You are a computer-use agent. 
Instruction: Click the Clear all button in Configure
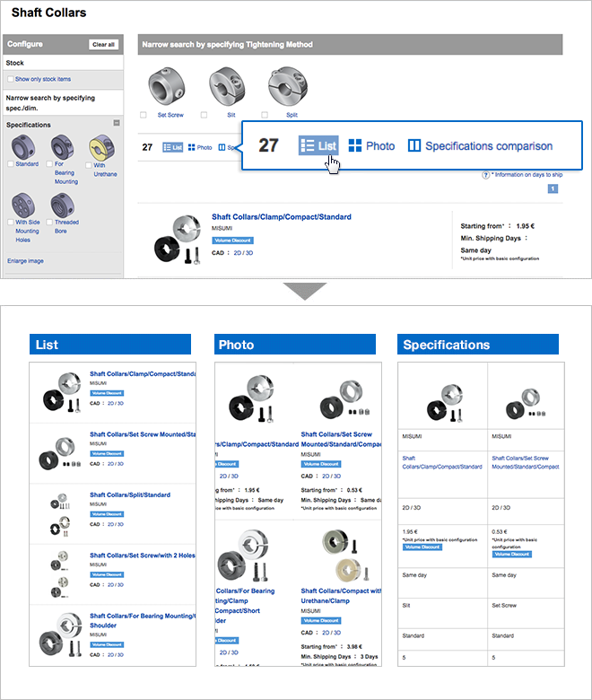103,45
